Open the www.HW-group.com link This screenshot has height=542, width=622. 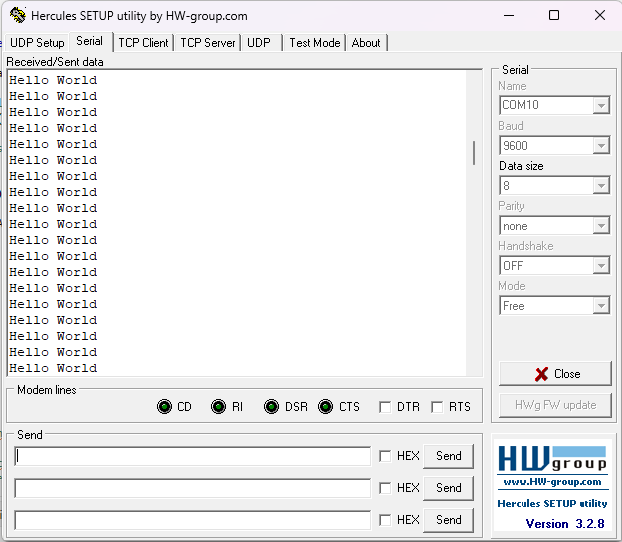[x=552, y=482]
